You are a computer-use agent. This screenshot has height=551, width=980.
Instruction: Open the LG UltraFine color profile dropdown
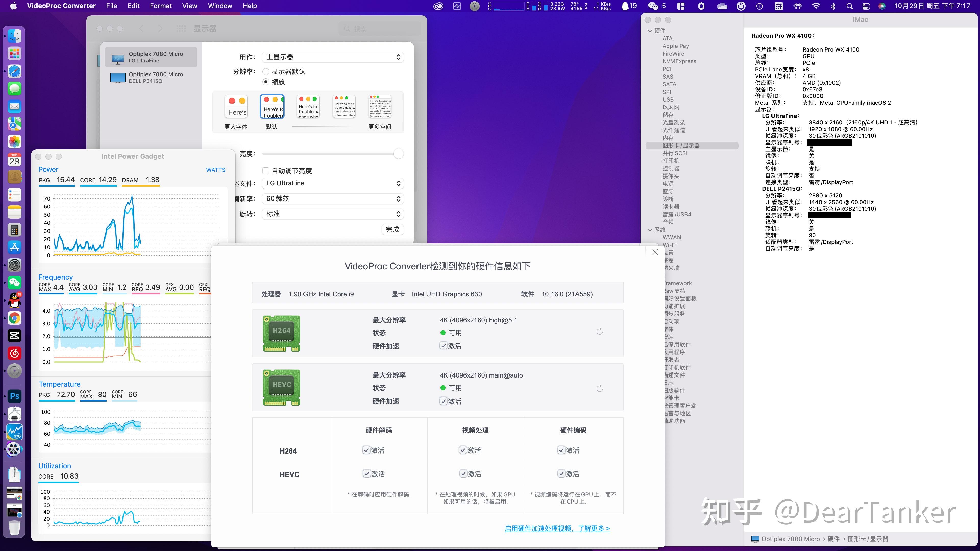(x=333, y=183)
